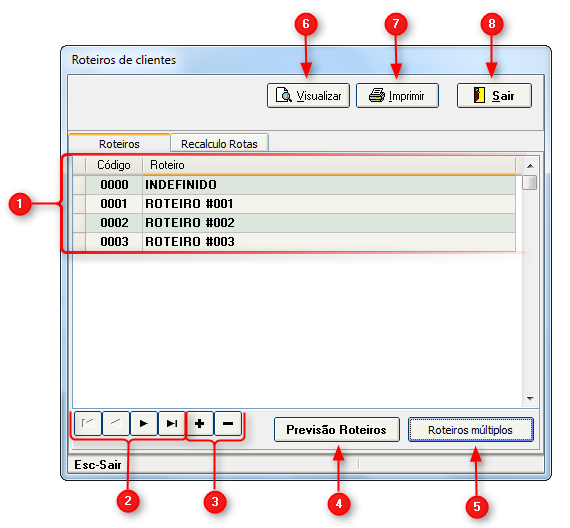Screen dimensions: 570x528
Task: Advance to next record arrow button
Action: [x=144, y=423]
